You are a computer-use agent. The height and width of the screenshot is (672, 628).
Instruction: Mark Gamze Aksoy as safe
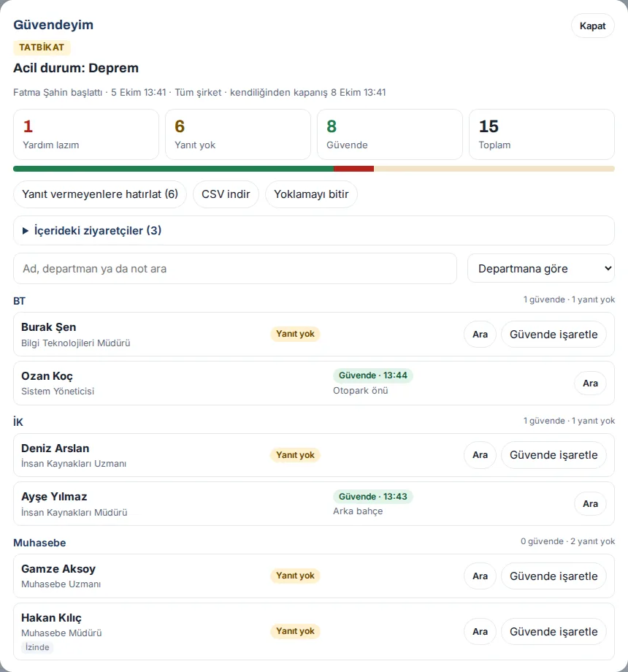click(554, 576)
